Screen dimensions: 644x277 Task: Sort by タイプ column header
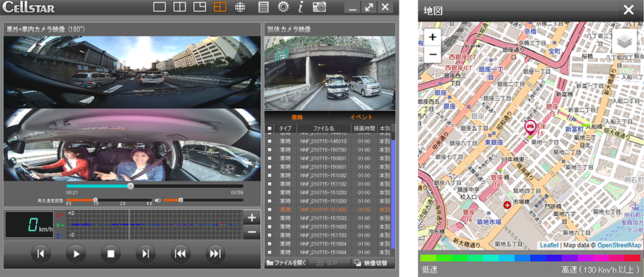[x=285, y=128]
